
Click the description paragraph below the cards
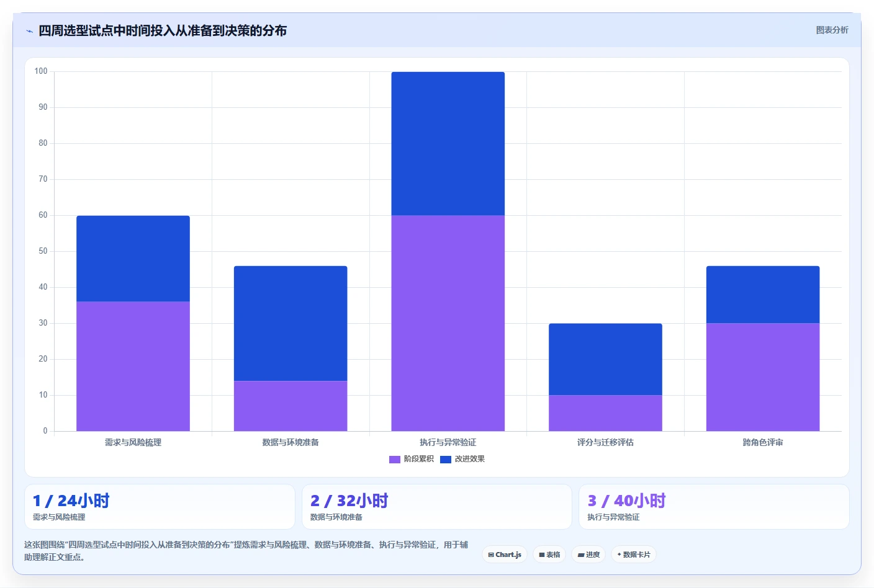246,551
